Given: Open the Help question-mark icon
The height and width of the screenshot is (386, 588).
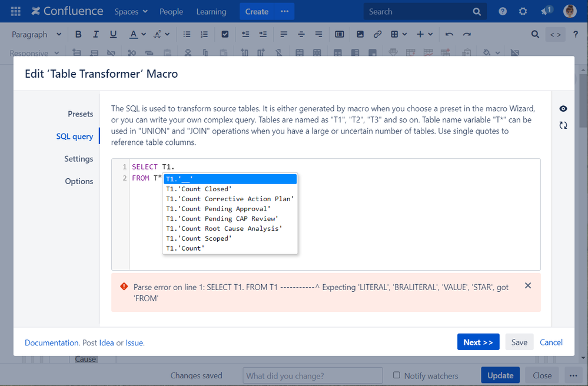Looking at the screenshot, I should 503,12.
